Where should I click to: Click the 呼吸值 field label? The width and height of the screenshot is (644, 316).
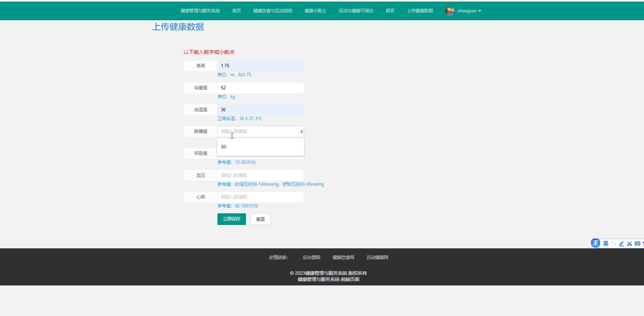point(201,154)
